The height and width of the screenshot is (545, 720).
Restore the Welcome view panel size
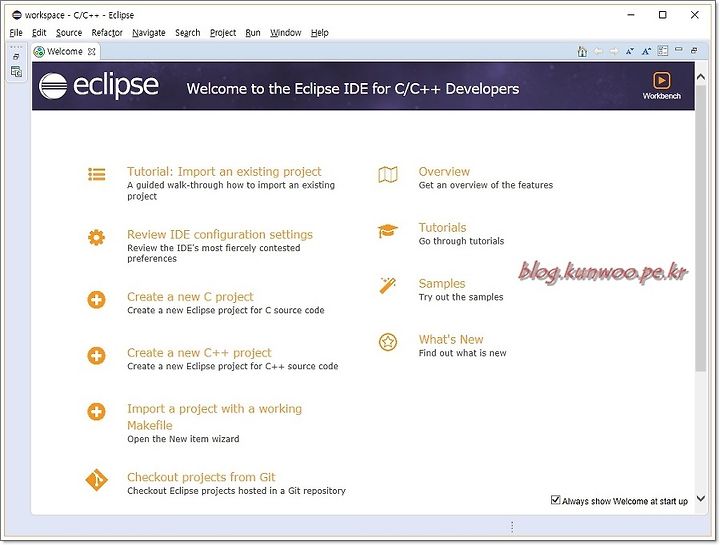[x=694, y=50]
